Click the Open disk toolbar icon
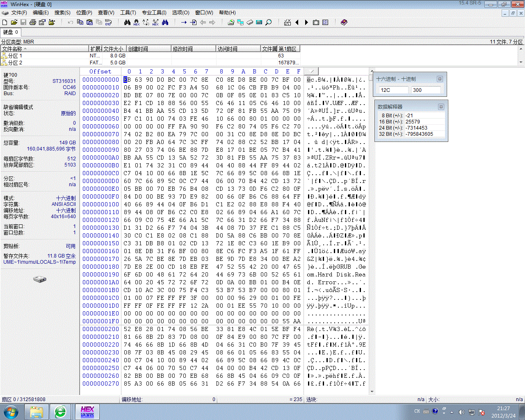The height and width of the screenshot is (420, 525). 231,22
